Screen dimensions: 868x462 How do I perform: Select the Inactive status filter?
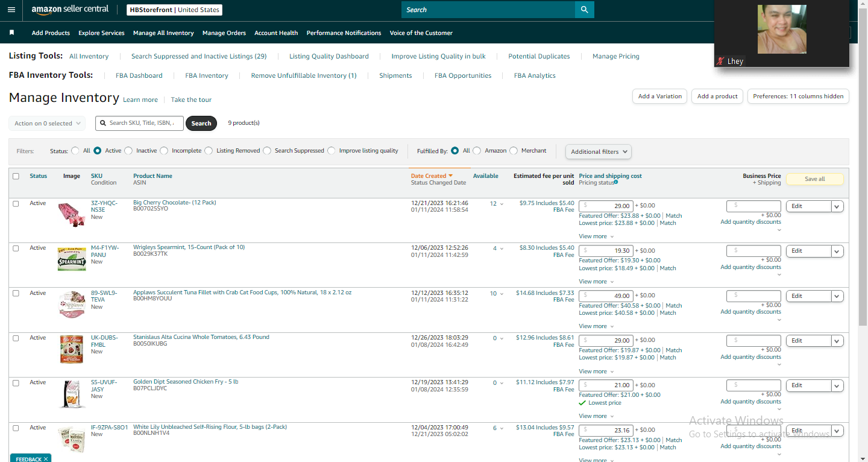coord(128,151)
